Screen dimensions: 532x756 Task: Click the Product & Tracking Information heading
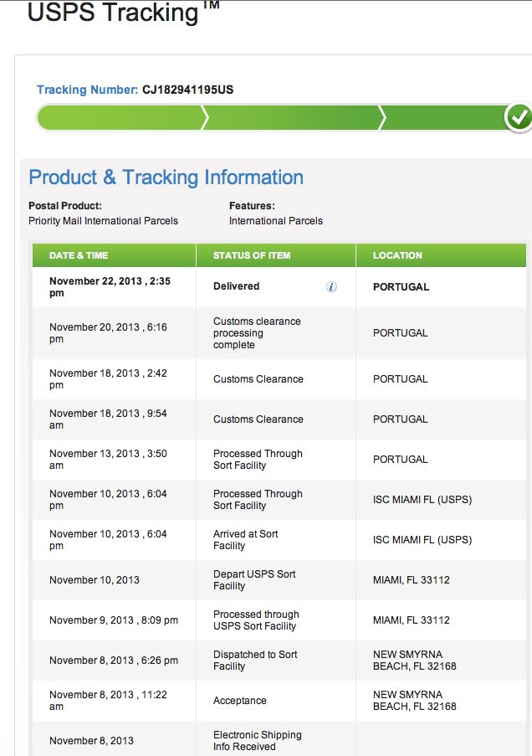[166, 177]
